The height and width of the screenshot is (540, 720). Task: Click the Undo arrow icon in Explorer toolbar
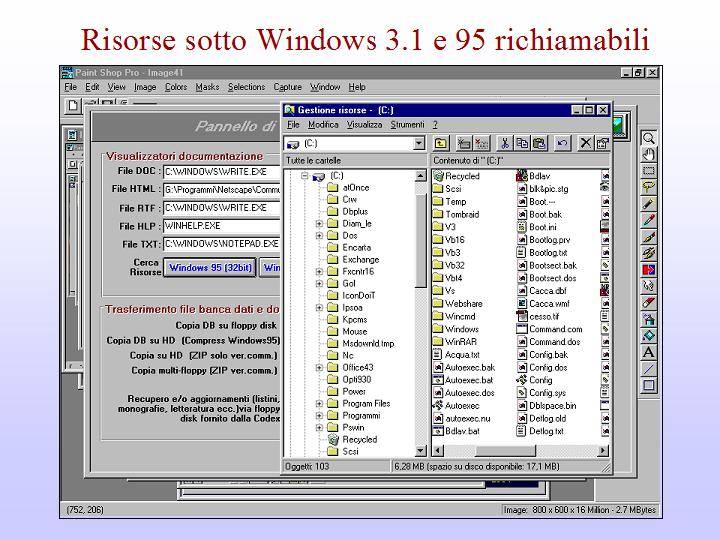[563, 143]
